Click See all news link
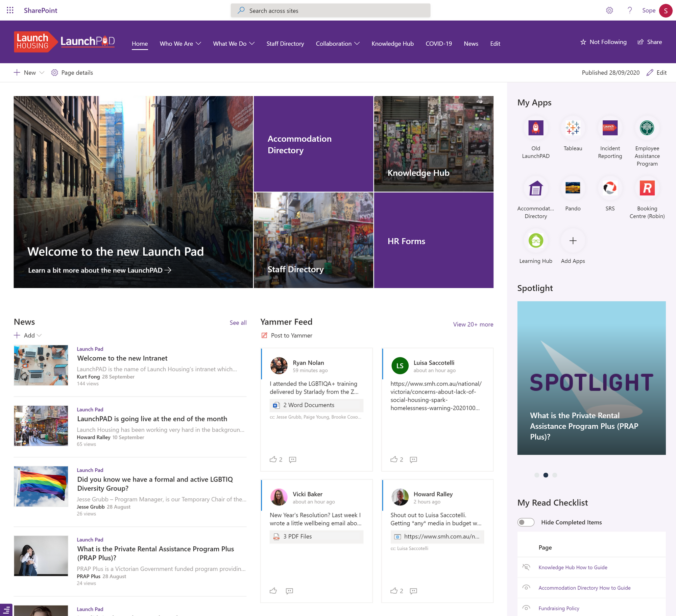 point(238,323)
